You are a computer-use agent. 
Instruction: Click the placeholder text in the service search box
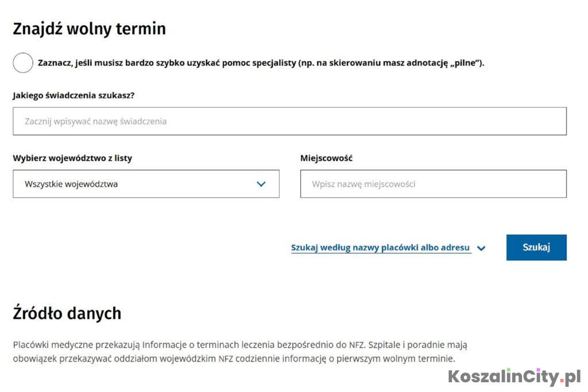pyautogui.click(x=95, y=122)
